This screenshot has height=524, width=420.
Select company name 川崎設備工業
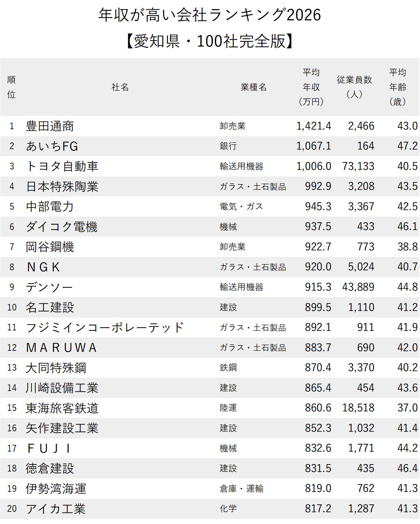(62, 388)
